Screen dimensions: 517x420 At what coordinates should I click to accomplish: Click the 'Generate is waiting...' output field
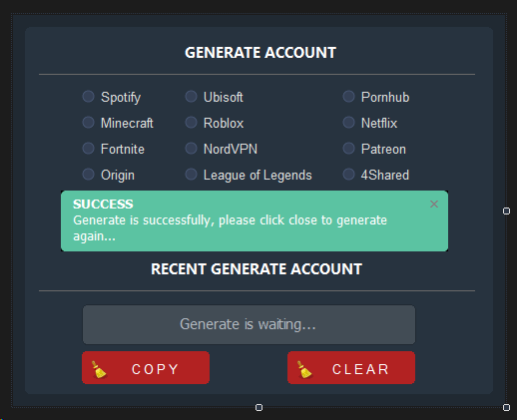pyautogui.click(x=249, y=324)
